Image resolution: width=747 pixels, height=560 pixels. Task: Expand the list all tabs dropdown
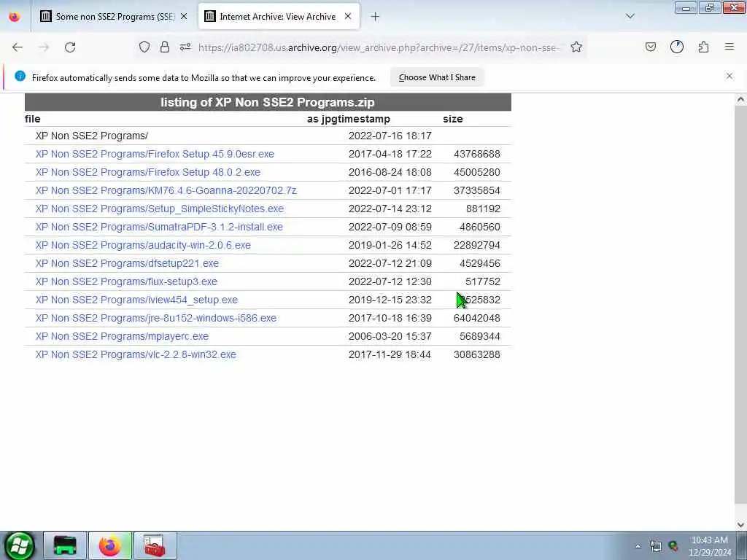click(630, 16)
